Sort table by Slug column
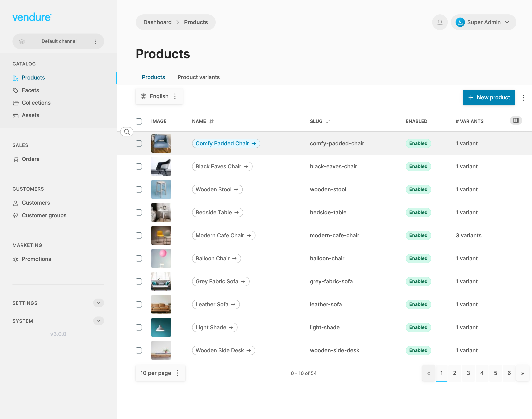The height and width of the screenshot is (419, 532). [x=328, y=121]
